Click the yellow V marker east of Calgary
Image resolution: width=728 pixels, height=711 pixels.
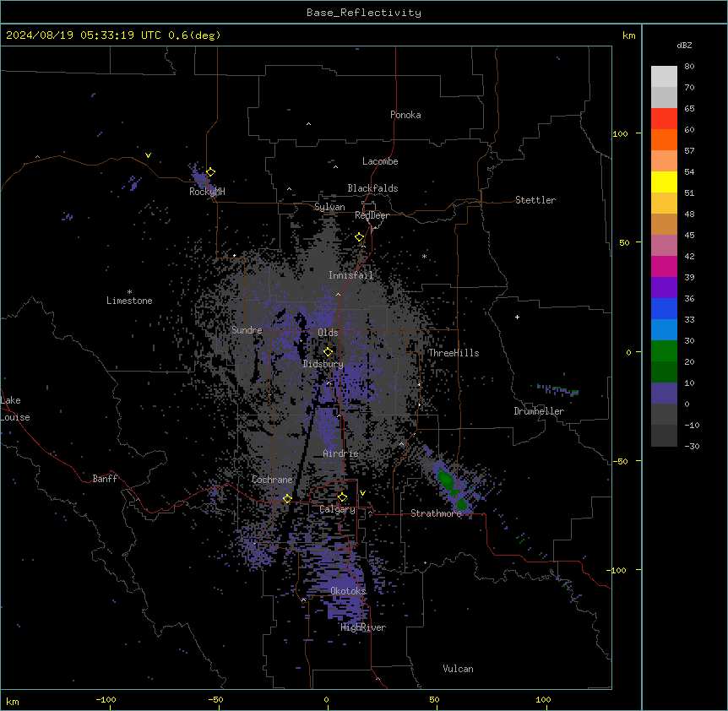pyautogui.click(x=362, y=493)
